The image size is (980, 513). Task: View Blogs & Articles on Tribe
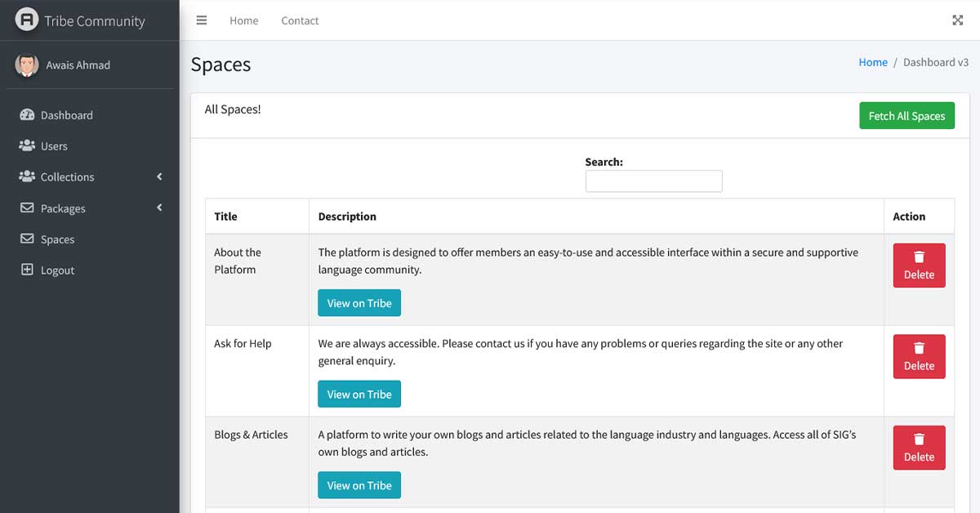[359, 485]
